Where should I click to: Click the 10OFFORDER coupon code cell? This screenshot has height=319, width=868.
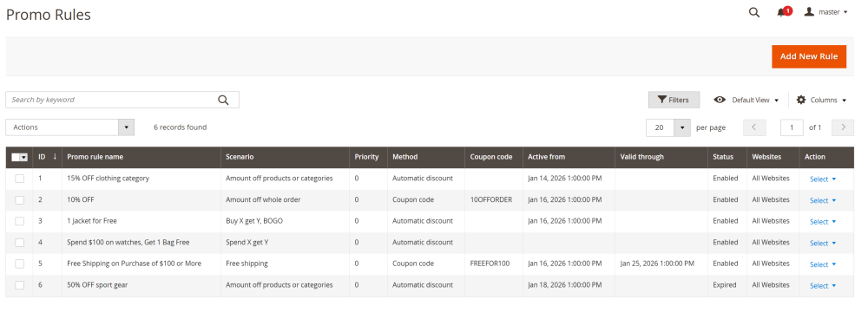coord(491,199)
